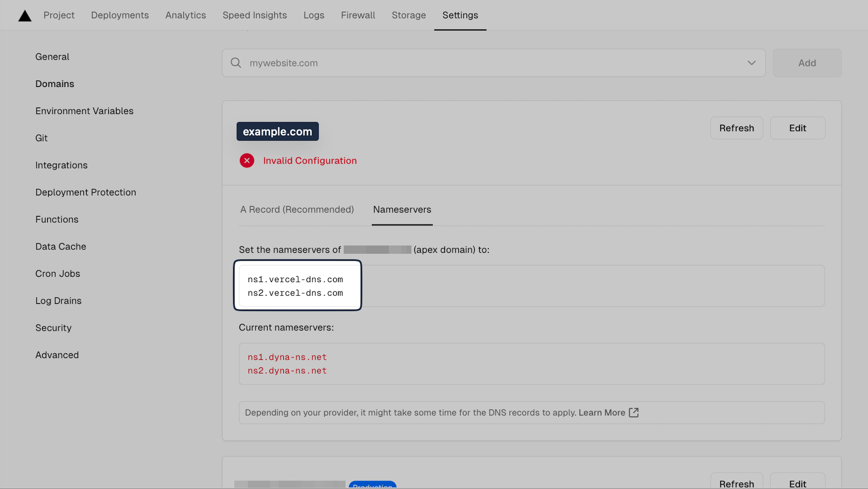Click the Add domain button

pyautogui.click(x=807, y=63)
